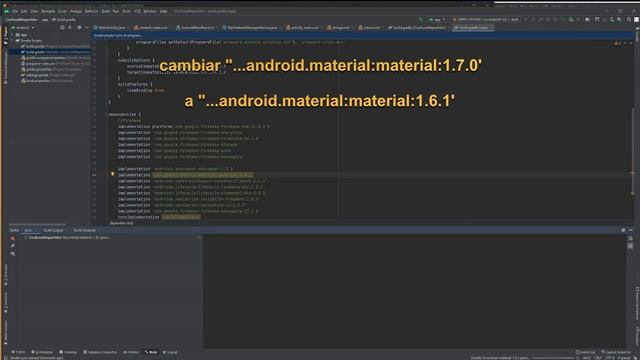Click highlighted material dependency line
The height and width of the screenshot is (360, 640).
coord(203,175)
